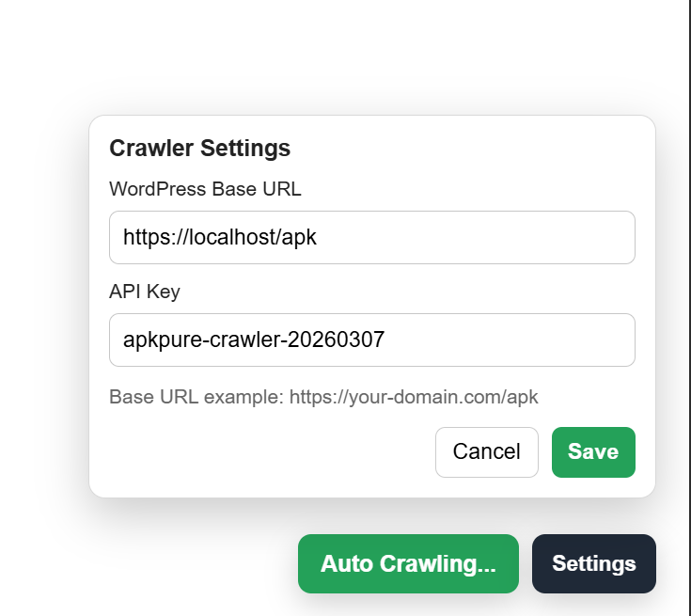Click the Crawler Settings heading
This screenshot has width=691, height=616.
[x=199, y=149]
